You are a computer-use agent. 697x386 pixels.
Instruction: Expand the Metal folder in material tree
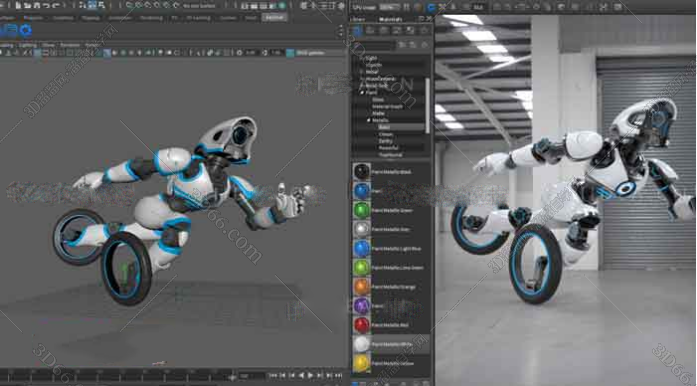[x=362, y=72]
